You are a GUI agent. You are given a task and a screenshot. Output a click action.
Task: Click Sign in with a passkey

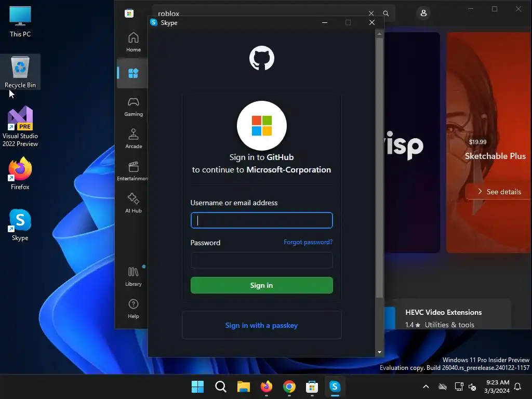point(262,325)
